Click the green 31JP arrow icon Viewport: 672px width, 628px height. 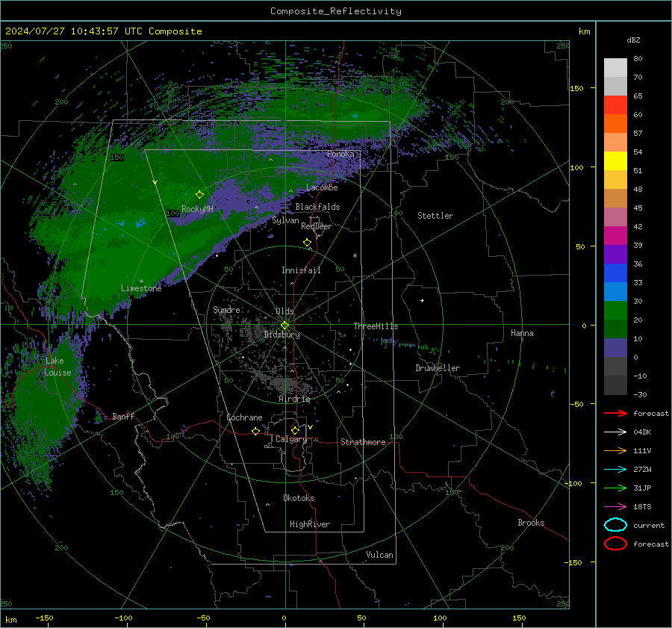pyautogui.click(x=615, y=488)
